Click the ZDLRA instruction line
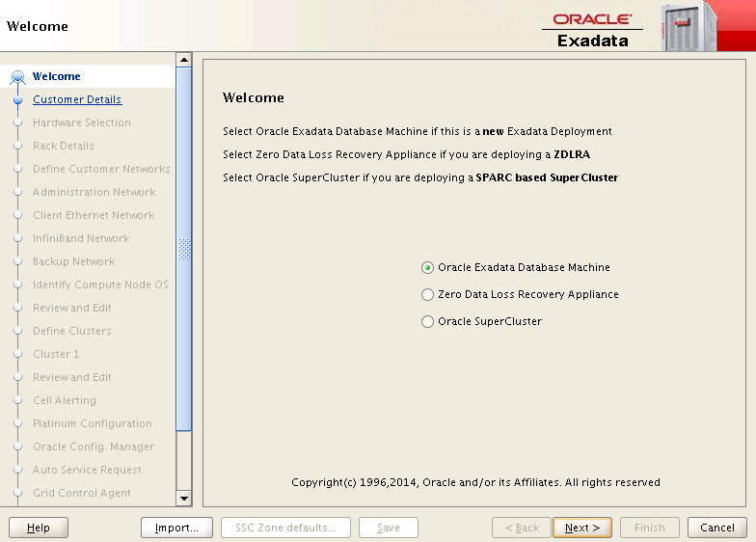Image resolution: width=756 pixels, height=542 pixels. (407, 154)
